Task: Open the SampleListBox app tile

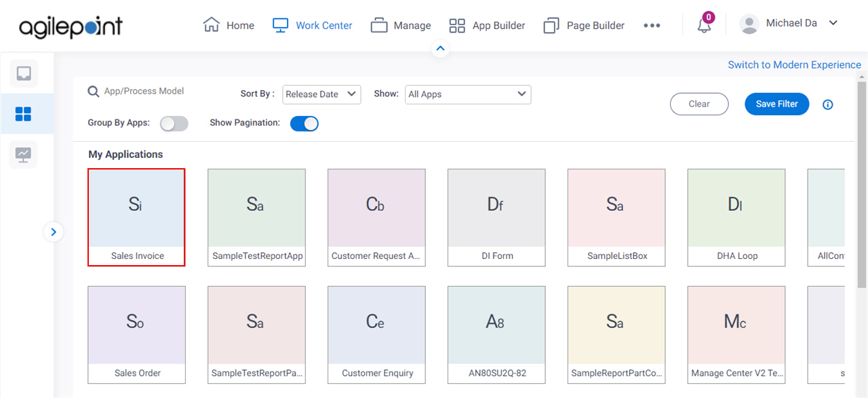Action: tap(617, 217)
